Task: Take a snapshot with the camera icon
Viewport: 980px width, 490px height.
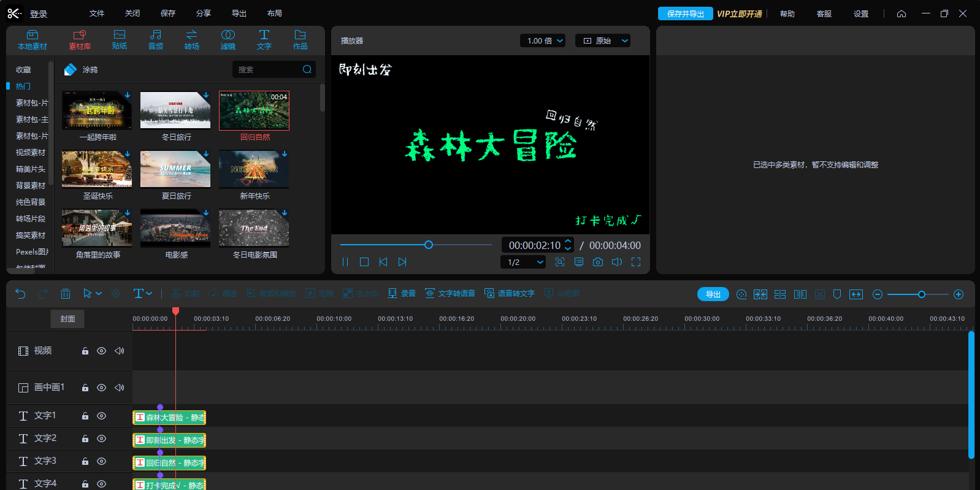Action: point(598,262)
